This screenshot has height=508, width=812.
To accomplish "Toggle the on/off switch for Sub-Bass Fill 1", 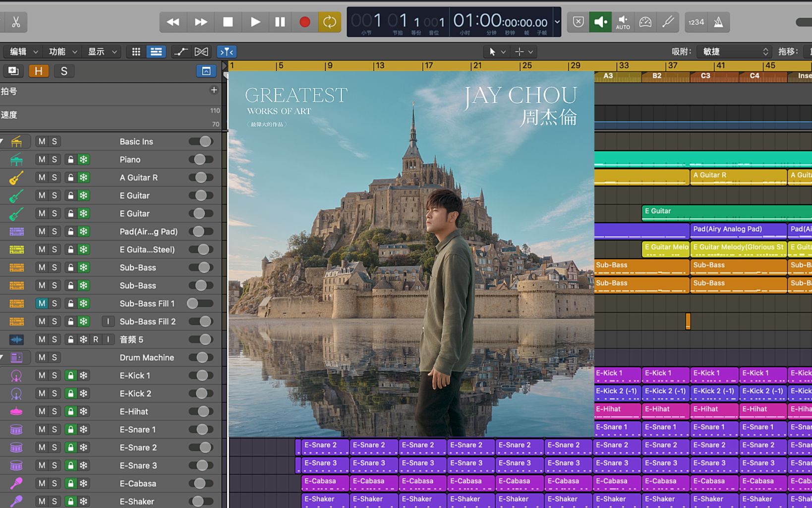I will [201, 304].
